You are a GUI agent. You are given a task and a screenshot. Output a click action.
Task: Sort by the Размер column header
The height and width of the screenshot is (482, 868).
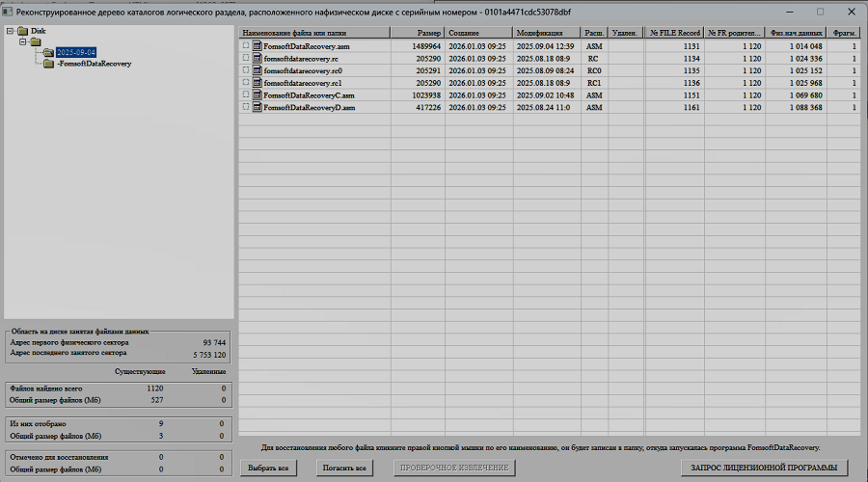click(x=418, y=33)
